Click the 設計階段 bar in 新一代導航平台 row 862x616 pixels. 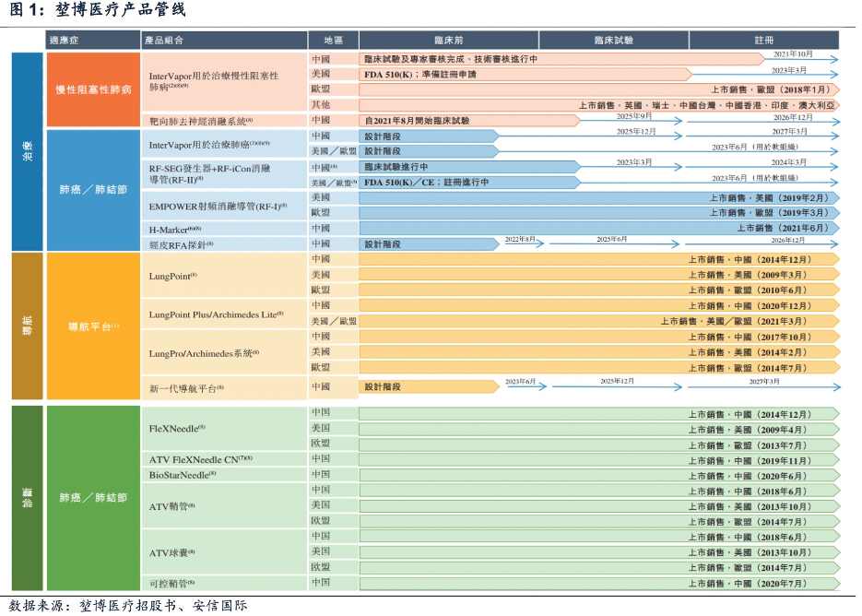(x=429, y=386)
